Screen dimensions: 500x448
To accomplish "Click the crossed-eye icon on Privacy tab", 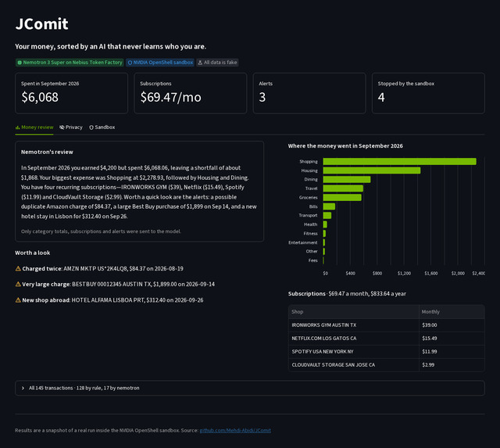I will (62, 127).
